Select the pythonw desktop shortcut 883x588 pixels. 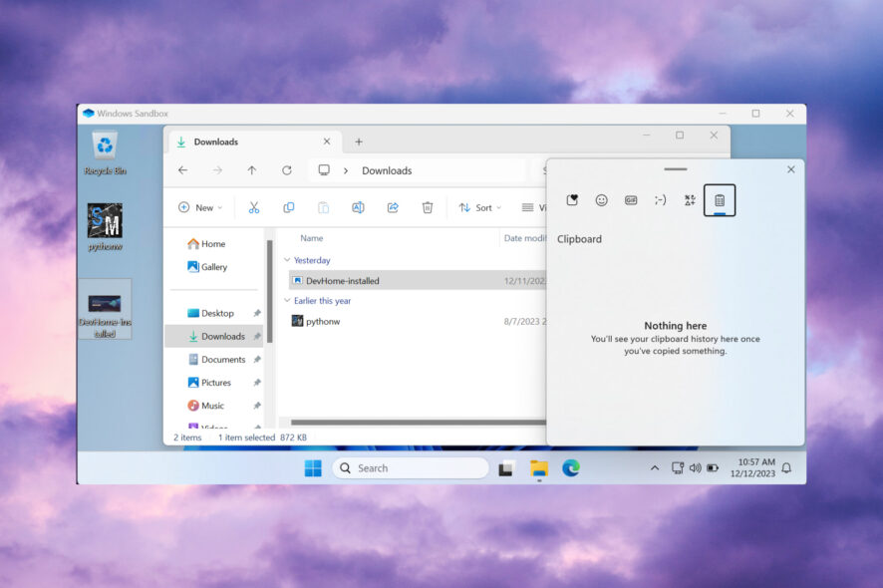[105, 227]
